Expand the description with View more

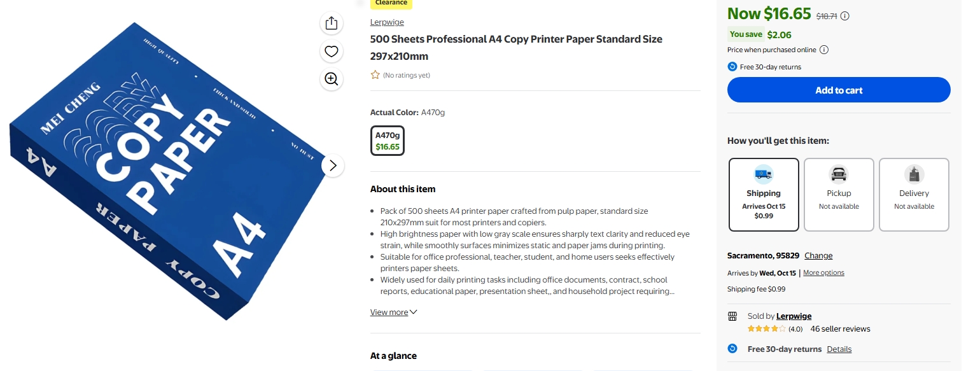coord(394,312)
